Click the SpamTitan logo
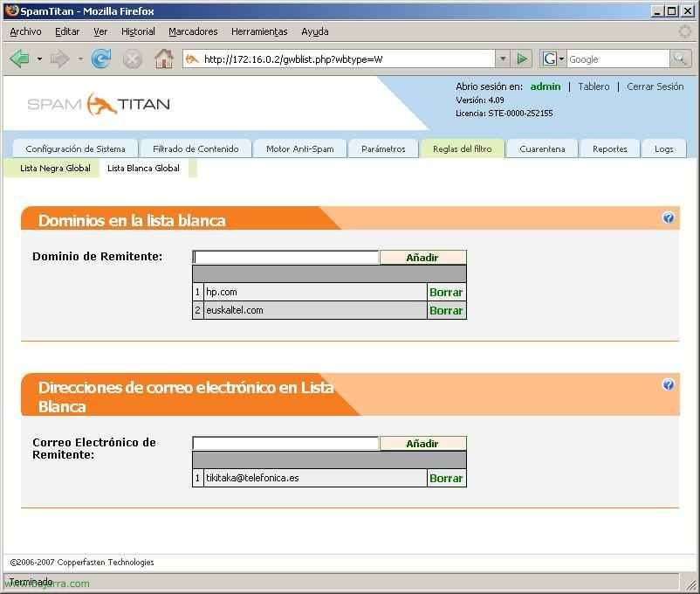The image size is (700, 594). 99,105
